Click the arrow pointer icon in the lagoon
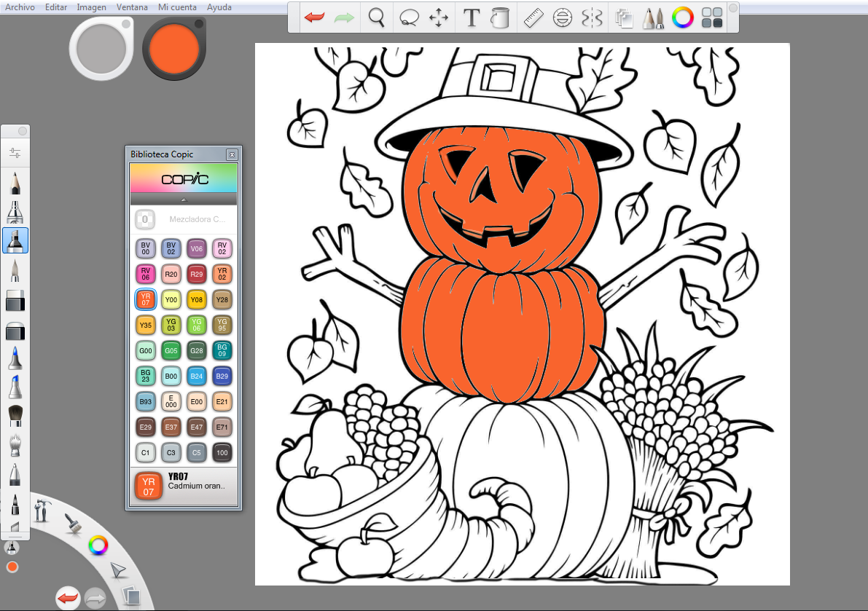 pos(117,570)
